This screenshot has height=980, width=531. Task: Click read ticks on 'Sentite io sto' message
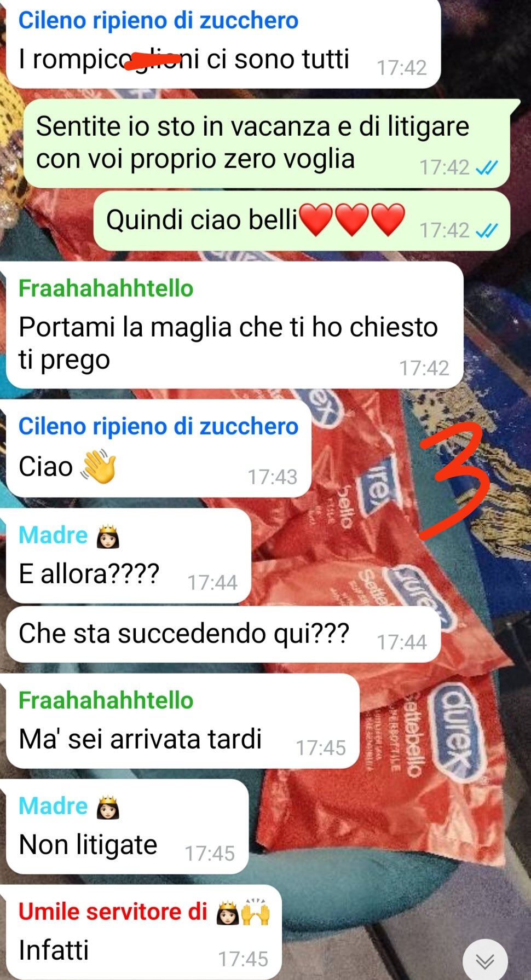coord(487,167)
